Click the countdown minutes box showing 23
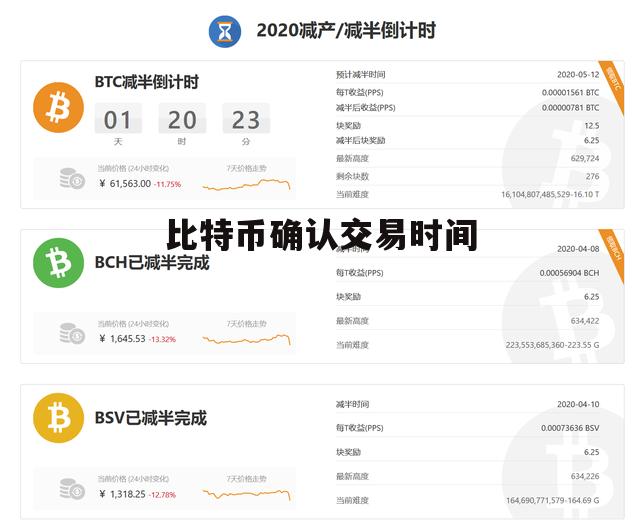 (x=246, y=118)
